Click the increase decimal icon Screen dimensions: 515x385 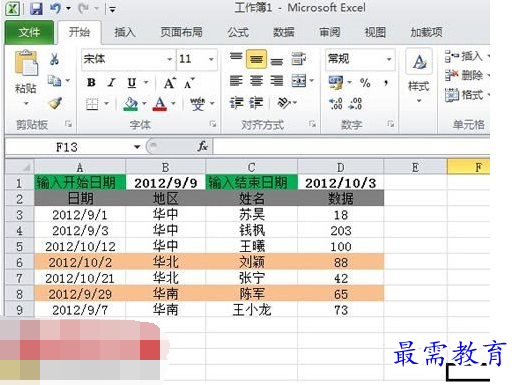point(336,104)
